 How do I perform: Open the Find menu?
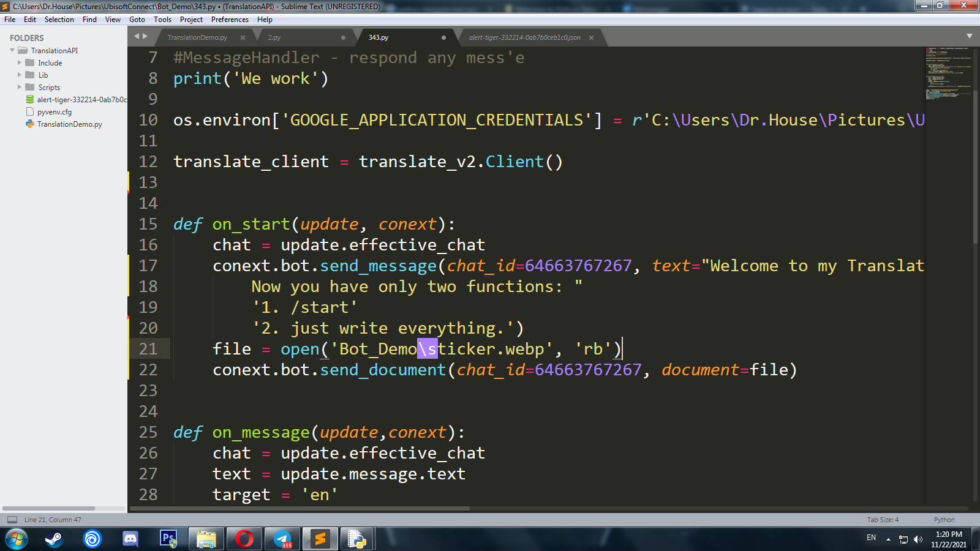coord(89,20)
